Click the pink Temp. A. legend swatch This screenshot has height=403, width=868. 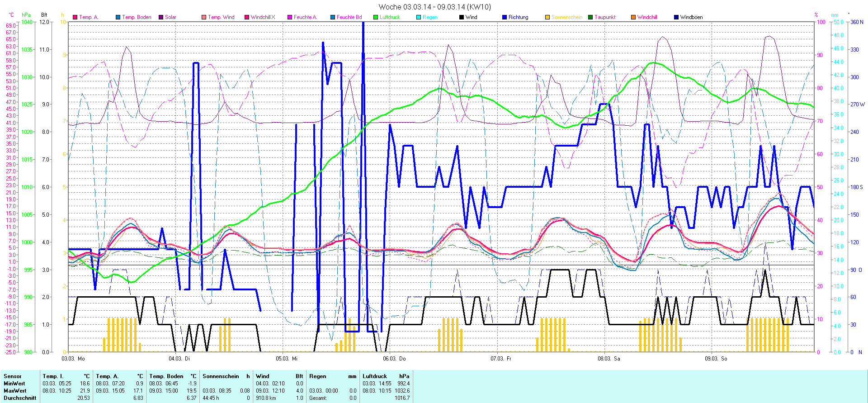tap(75, 17)
